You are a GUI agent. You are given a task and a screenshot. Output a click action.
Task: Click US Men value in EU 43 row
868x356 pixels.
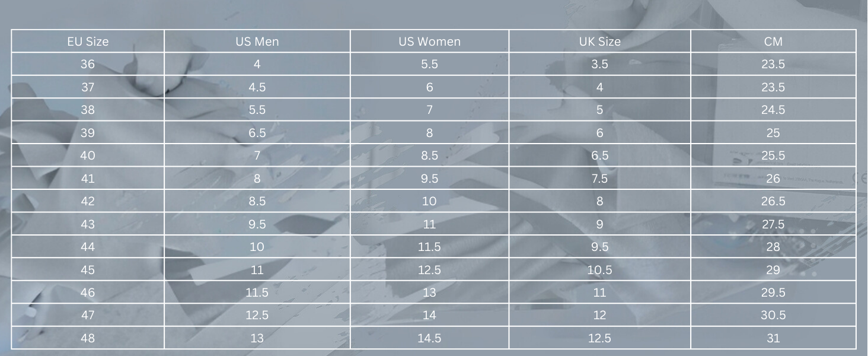coord(257,224)
